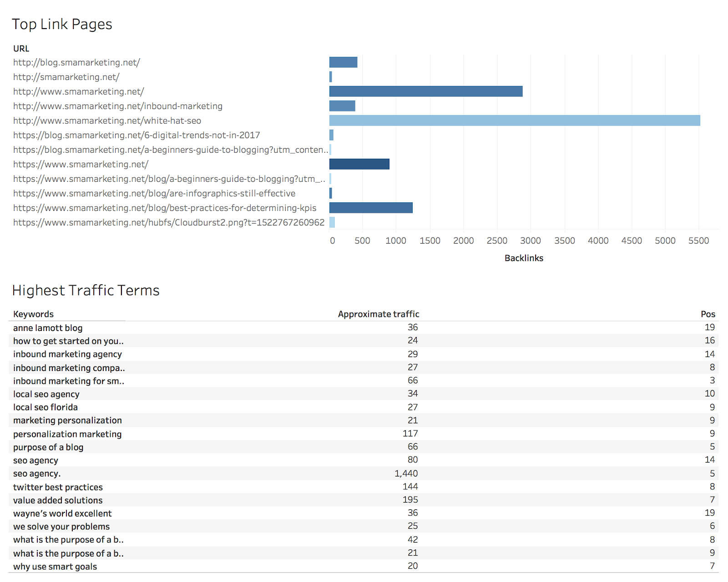Click traffic value 1,440
The height and width of the screenshot is (582, 728).
(406, 474)
